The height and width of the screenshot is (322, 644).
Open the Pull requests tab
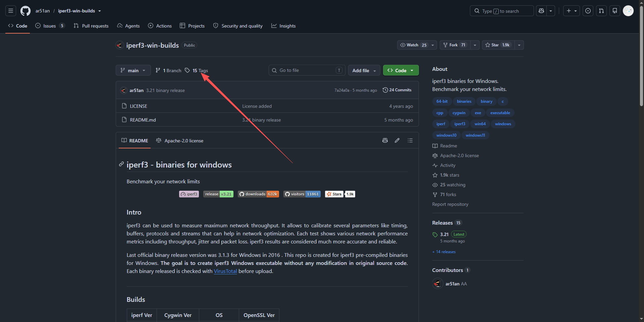[91, 26]
